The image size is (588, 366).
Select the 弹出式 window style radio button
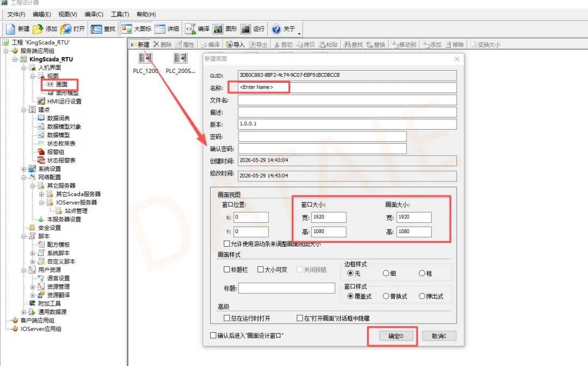tap(422, 296)
